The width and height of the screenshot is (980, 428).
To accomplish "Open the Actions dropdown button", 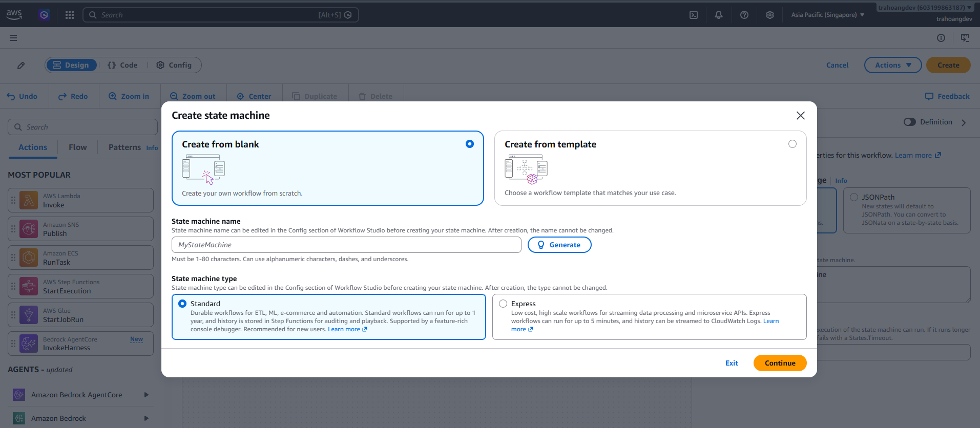I will tap(893, 65).
